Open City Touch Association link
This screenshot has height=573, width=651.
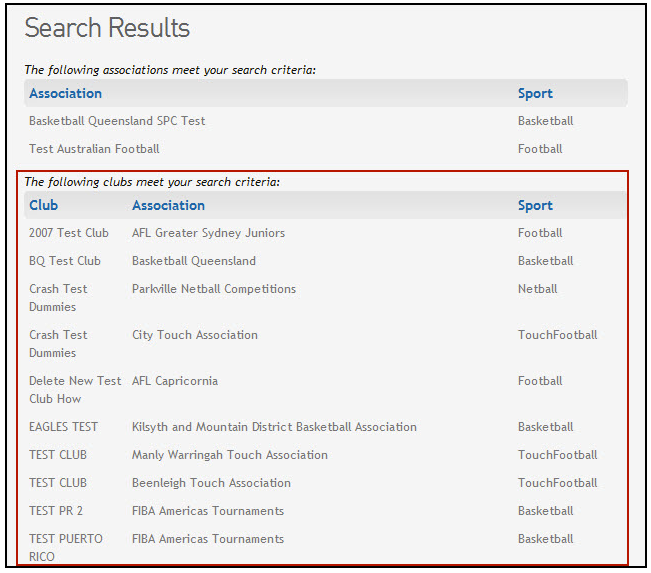[195, 335]
